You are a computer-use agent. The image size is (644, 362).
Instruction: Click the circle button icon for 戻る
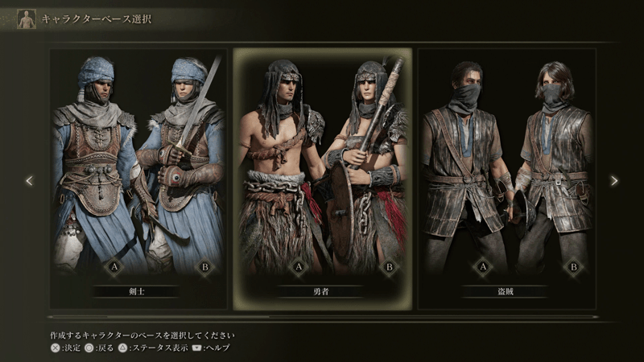tap(89, 348)
